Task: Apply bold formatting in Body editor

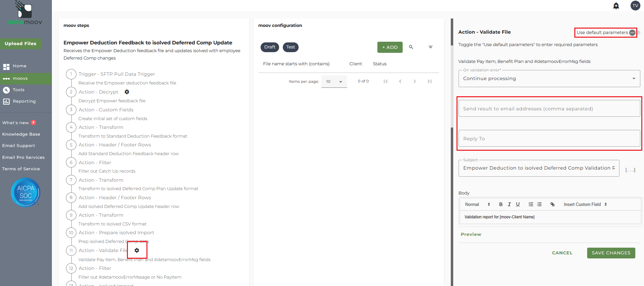Action: (x=501, y=204)
